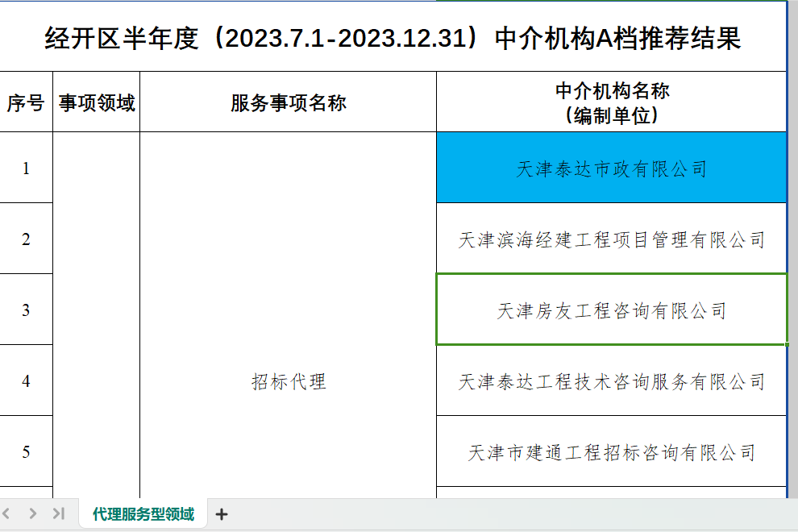Add a new sheet with plus icon
798x532 pixels.
point(222,514)
